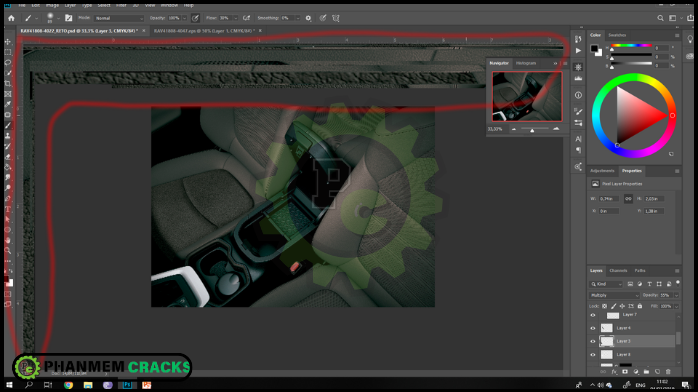Click the Home icon in options bar
This screenshot has width=698, height=392.
tap(12, 18)
